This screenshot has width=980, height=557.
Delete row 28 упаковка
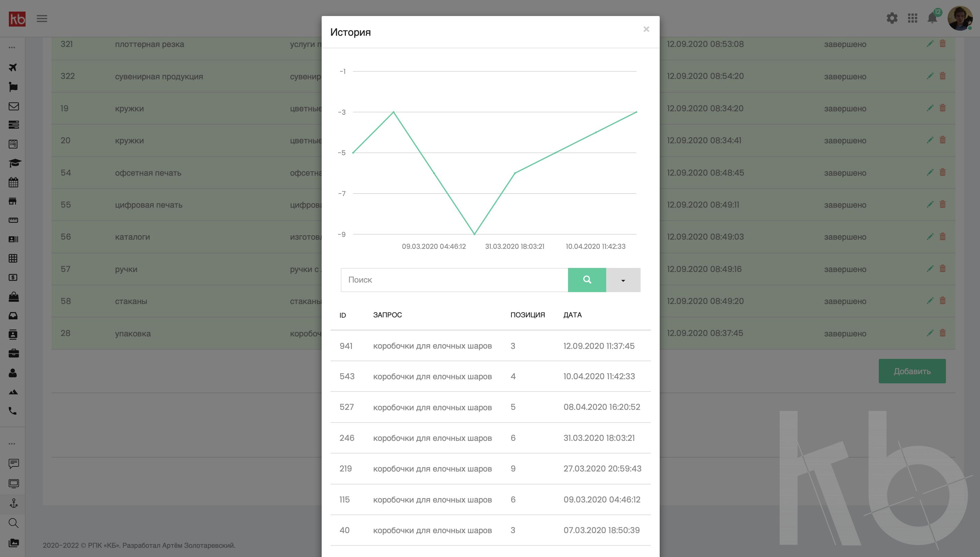(x=943, y=333)
